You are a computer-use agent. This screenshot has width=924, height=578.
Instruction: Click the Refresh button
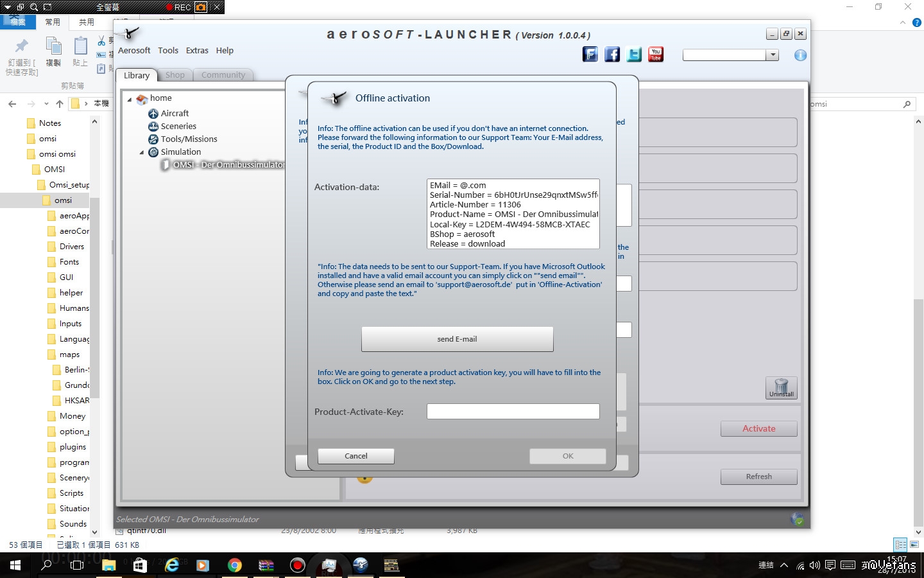[759, 477]
